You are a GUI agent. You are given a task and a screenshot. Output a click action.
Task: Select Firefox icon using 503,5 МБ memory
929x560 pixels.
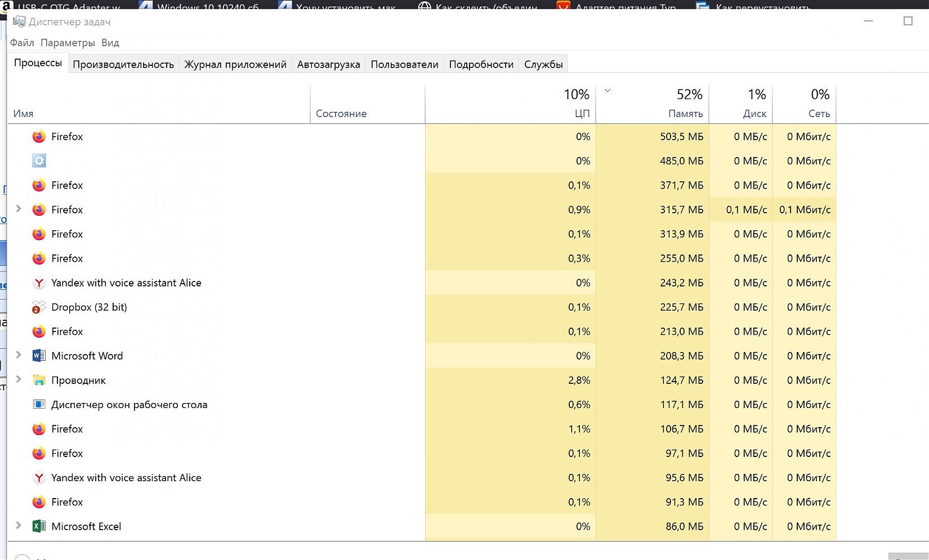[38, 137]
